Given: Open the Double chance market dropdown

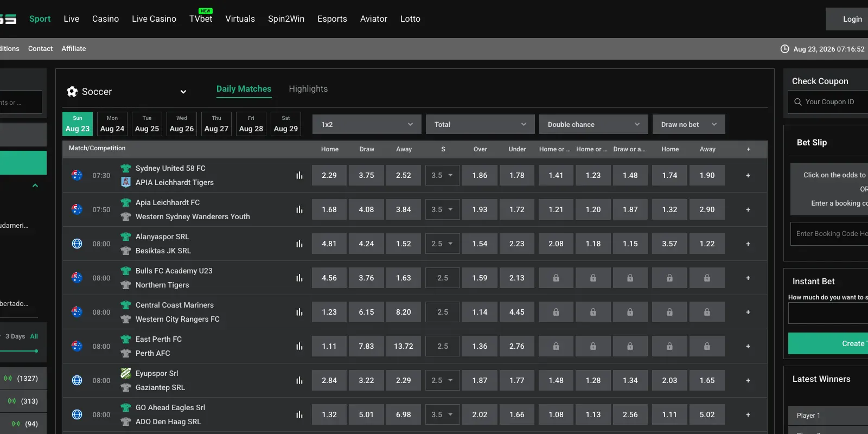Looking at the screenshot, I should 593,124.
